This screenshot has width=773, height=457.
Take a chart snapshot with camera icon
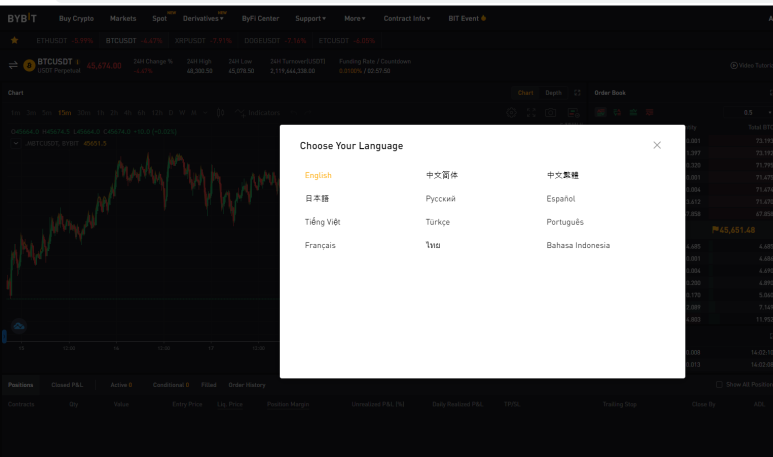tap(551, 113)
